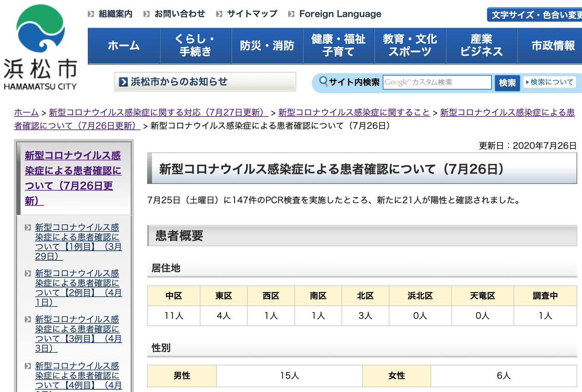Open the 産業 ビジネス navigation tab
This screenshot has height=392, width=582.
click(482, 46)
